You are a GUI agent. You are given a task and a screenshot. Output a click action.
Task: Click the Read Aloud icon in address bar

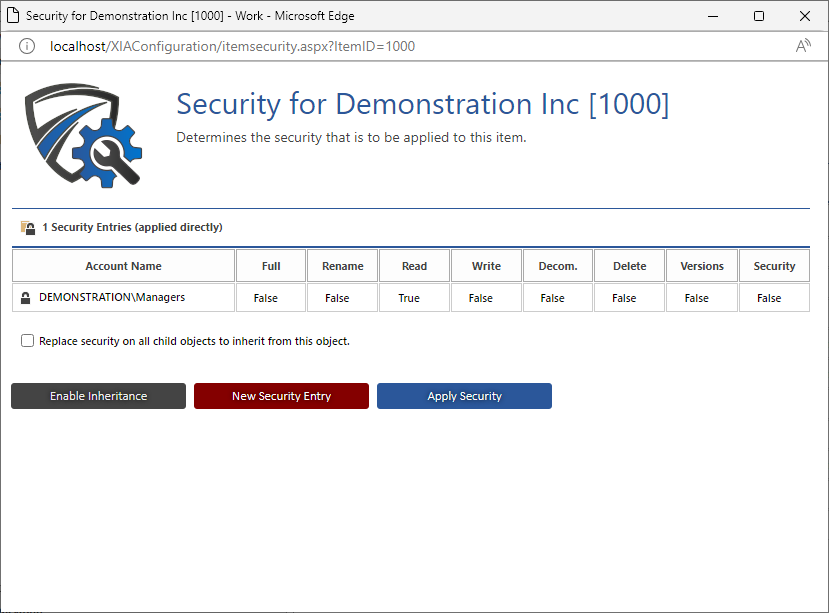803,46
